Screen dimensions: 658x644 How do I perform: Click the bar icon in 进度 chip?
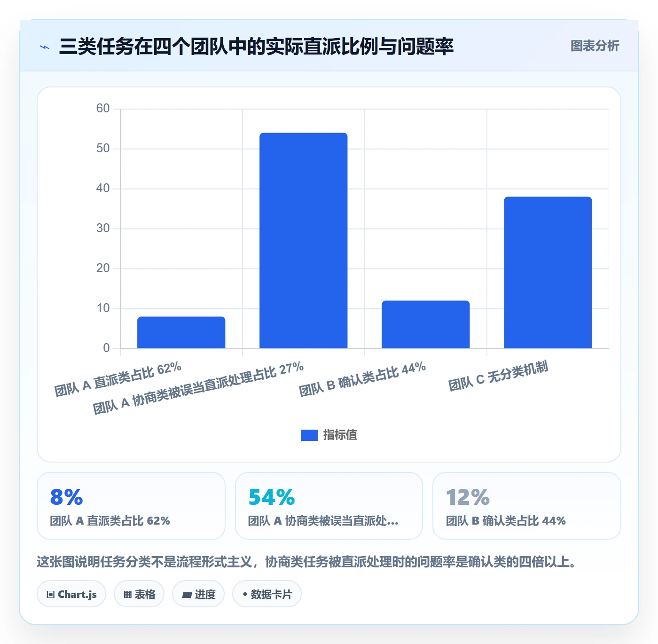187,595
